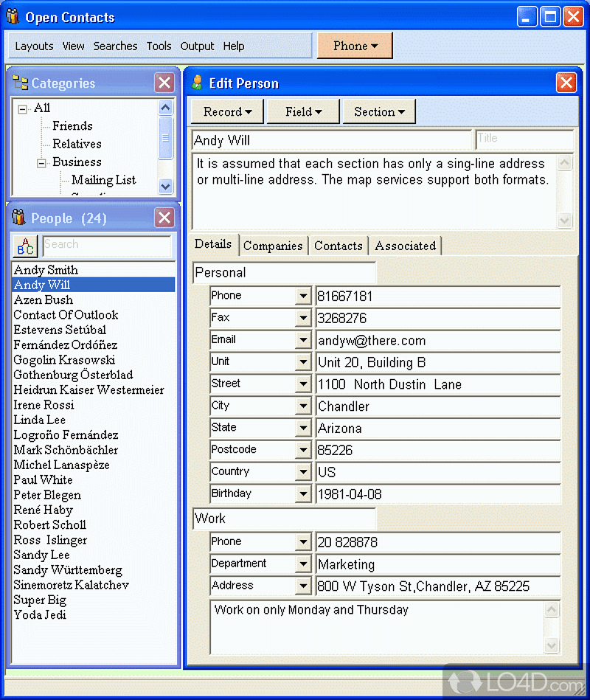Viewport: 590px width, 700px height.
Task: Select Yoda Jedi in the People list
Action: click(x=93, y=614)
